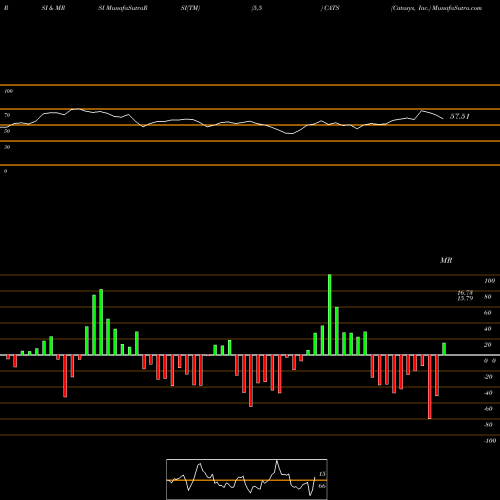Select the MR panel title label
This screenshot has width=500, height=500.
tap(446, 260)
